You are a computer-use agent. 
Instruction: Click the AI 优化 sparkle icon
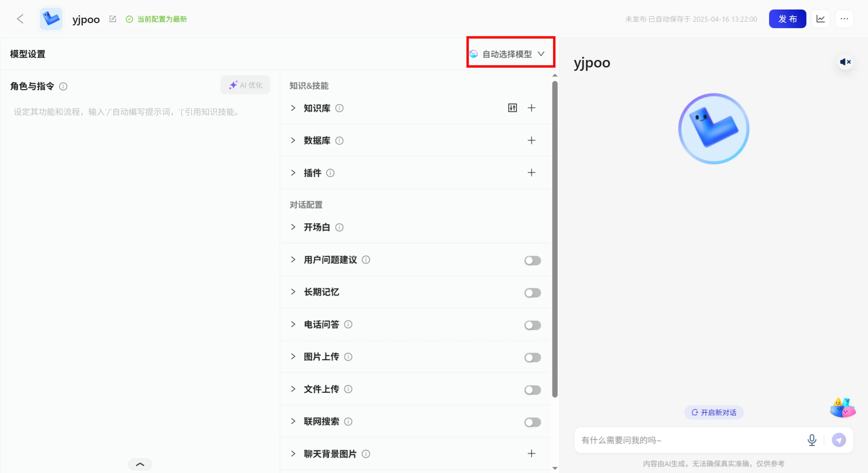pyautogui.click(x=233, y=85)
